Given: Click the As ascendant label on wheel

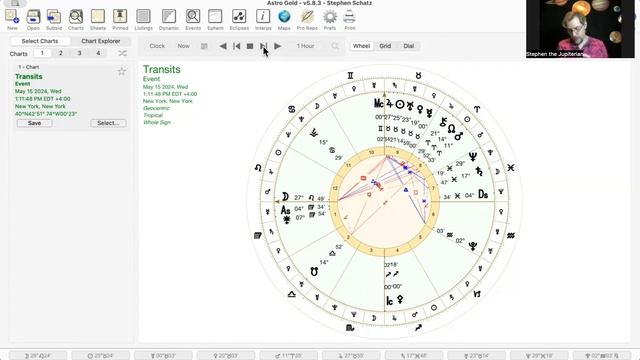Looking at the screenshot, I should point(285,210).
